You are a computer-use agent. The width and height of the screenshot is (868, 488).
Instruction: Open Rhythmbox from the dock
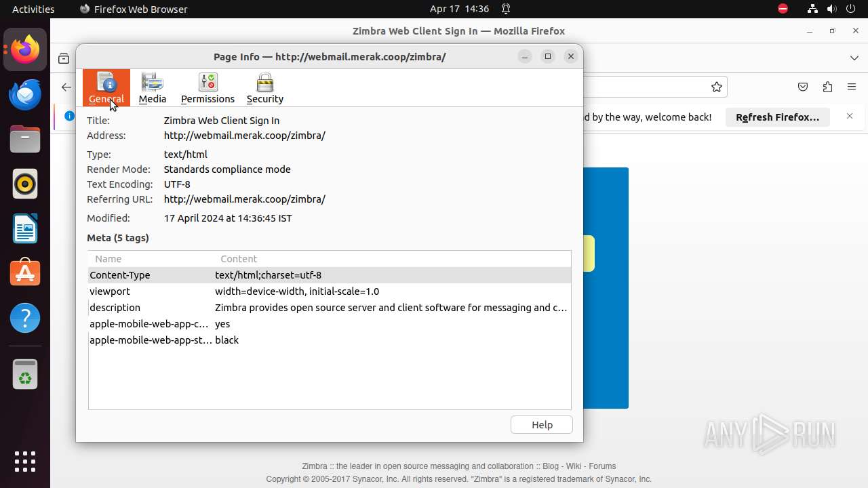pyautogui.click(x=25, y=184)
